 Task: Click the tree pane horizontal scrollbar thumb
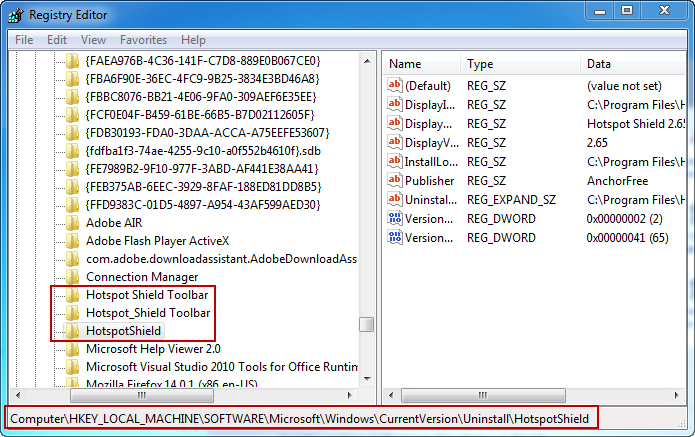(142, 395)
